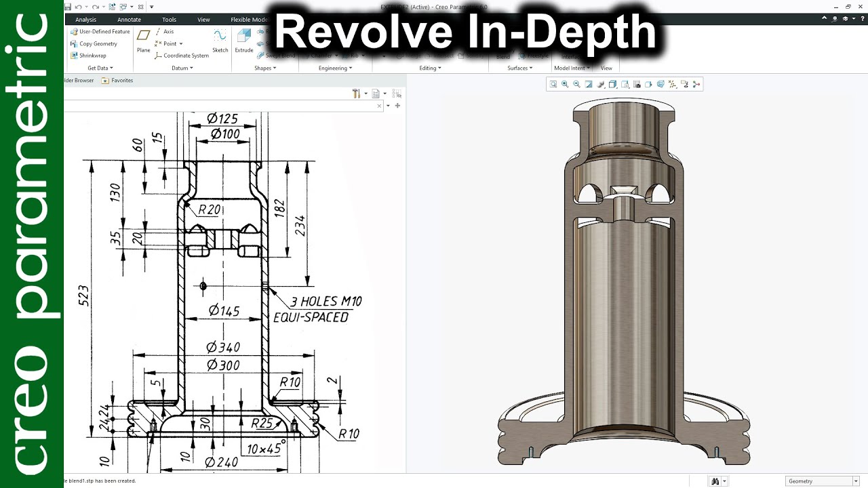
Task: Click the Zoom In magnifier icon
Action: tap(564, 84)
